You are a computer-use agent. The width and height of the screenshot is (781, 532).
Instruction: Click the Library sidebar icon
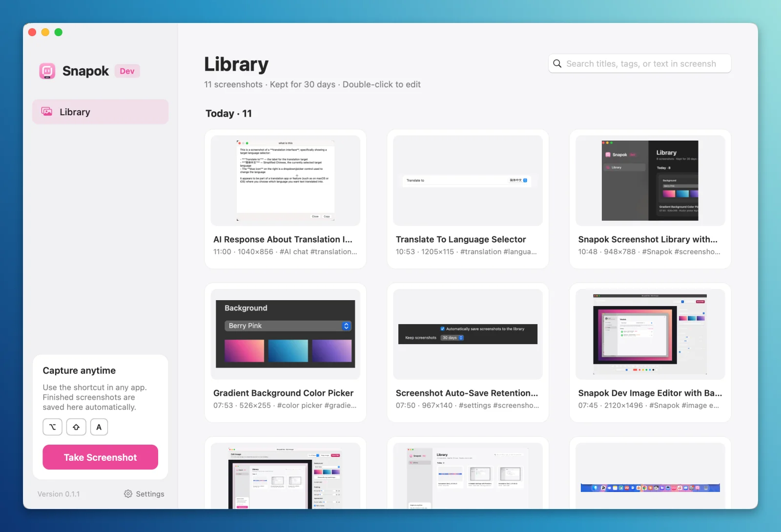pos(47,112)
